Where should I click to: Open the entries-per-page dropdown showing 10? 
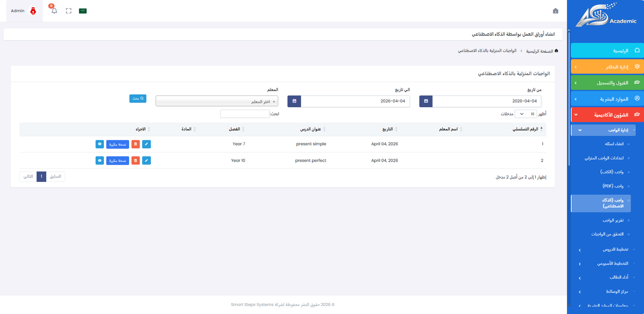526,114
